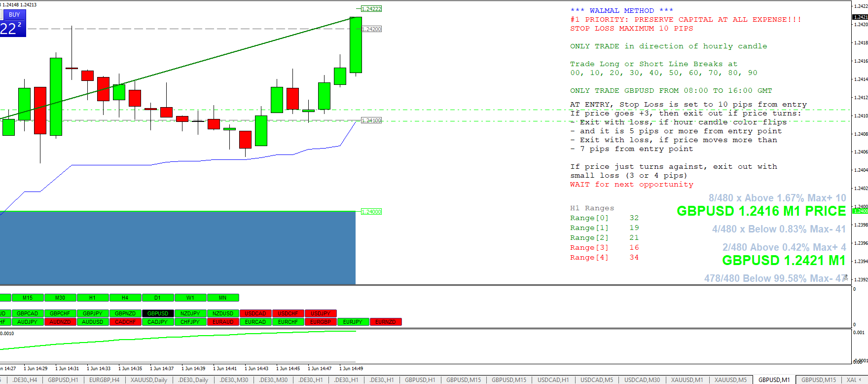
Task: Select the 1.24100 horizontal line label
Action: click(371, 120)
